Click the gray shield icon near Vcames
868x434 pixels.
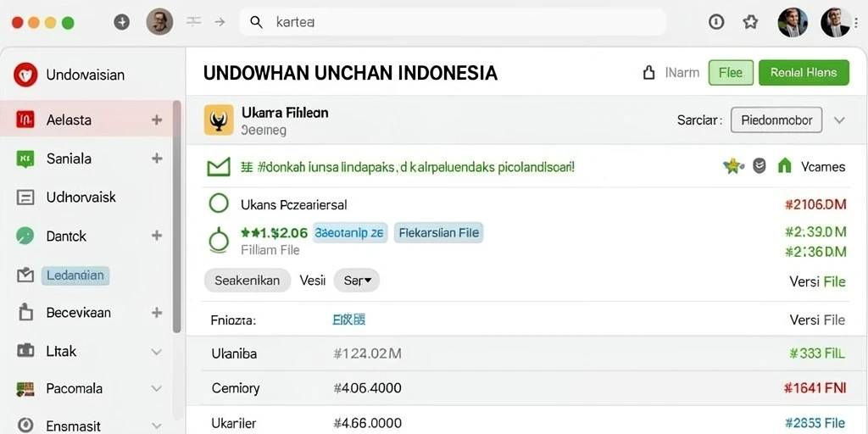tap(759, 165)
